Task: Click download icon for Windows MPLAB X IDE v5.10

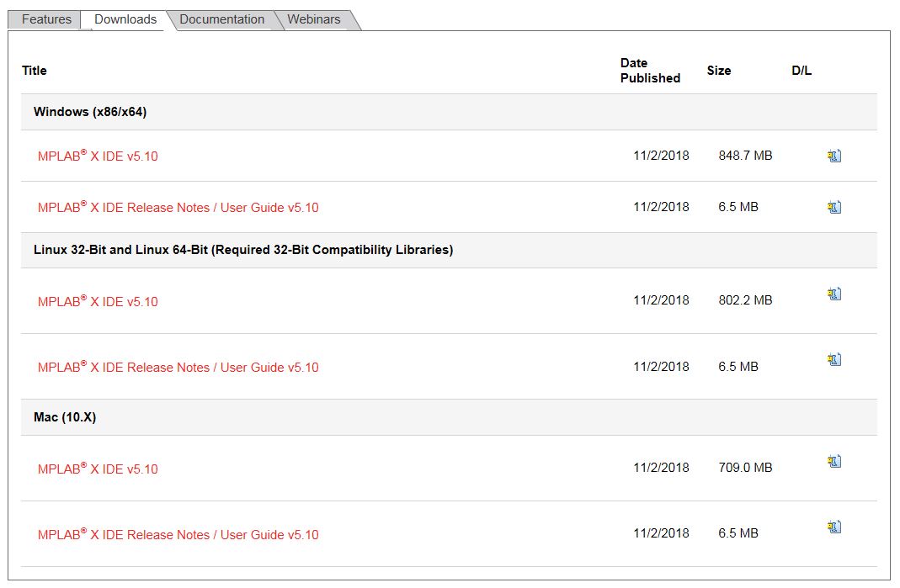Action: pyautogui.click(x=834, y=156)
